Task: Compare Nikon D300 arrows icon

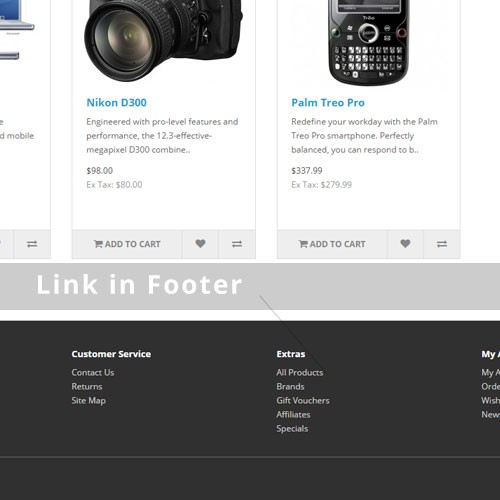Action: (237, 244)
